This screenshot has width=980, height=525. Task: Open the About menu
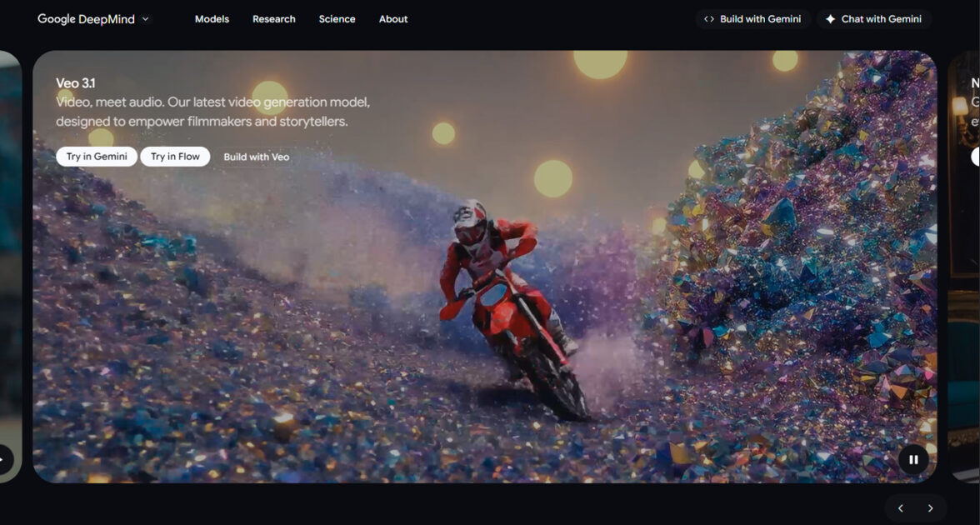pos(393,18)
